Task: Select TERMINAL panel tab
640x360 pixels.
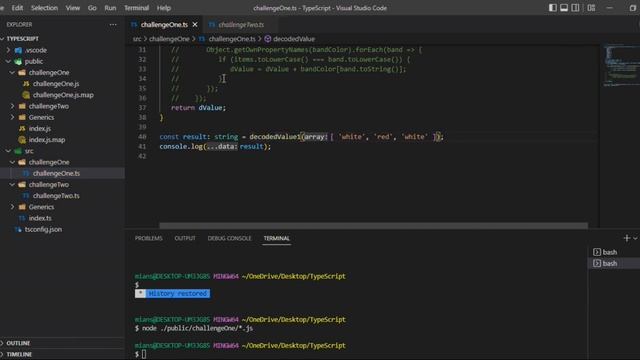Action: [x=276, y=238]
